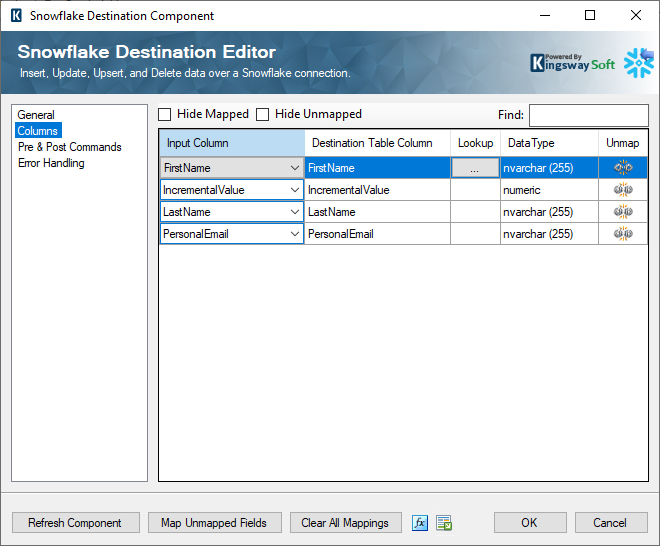Click the PersonalEmail lookup cell
The width and height of the screenshot is (660, 547).
coord(475,234)
